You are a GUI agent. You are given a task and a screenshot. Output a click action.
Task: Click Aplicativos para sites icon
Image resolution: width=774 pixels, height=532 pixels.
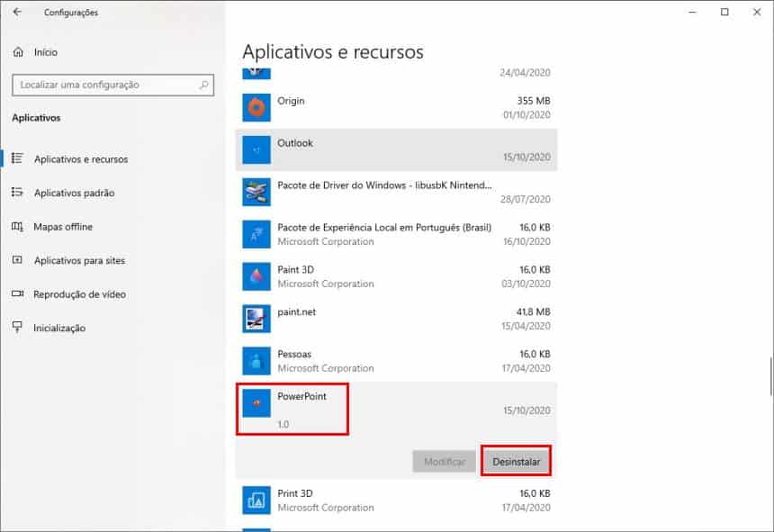(17, 260)
